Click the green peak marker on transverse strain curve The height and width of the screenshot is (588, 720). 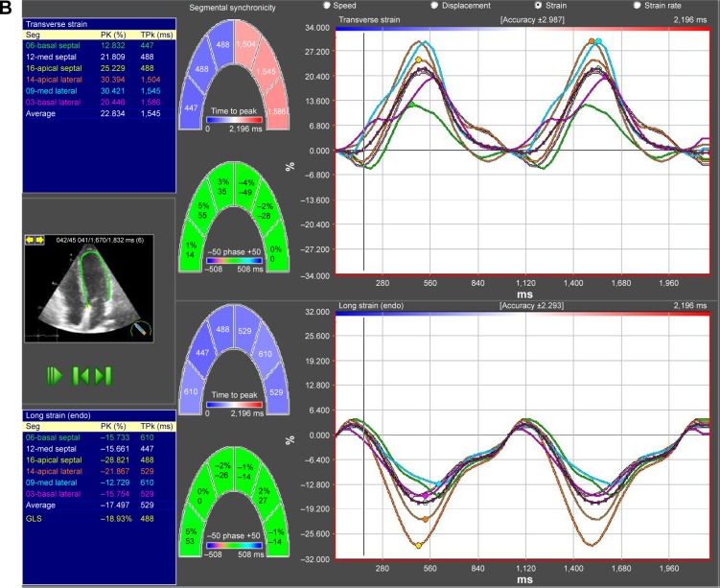click(410, 105)
